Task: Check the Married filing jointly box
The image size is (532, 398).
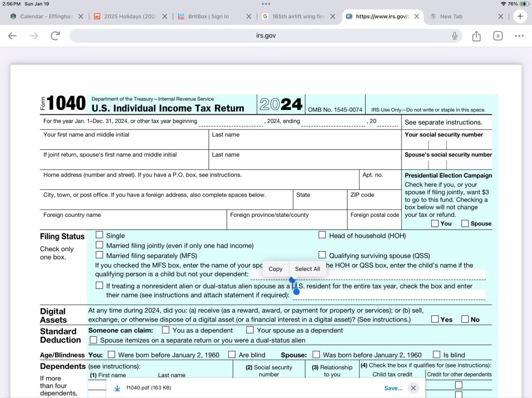Action: point(99,245)
